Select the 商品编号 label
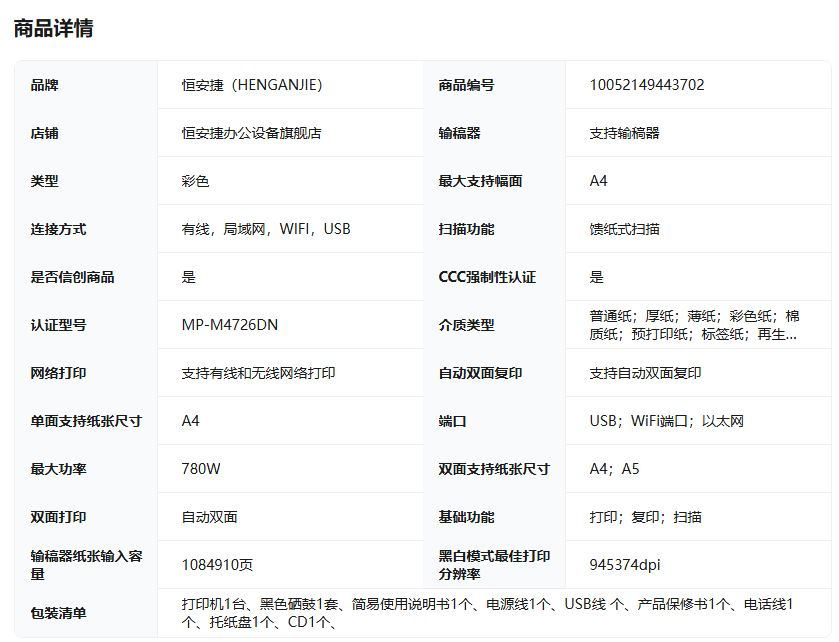Image resolution: width=839 pixels, height=642 pixels. [466, 85]
